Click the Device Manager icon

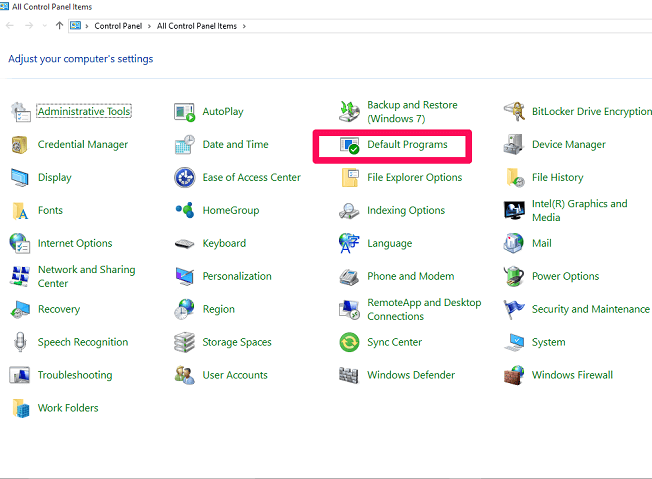pos(514,144)
